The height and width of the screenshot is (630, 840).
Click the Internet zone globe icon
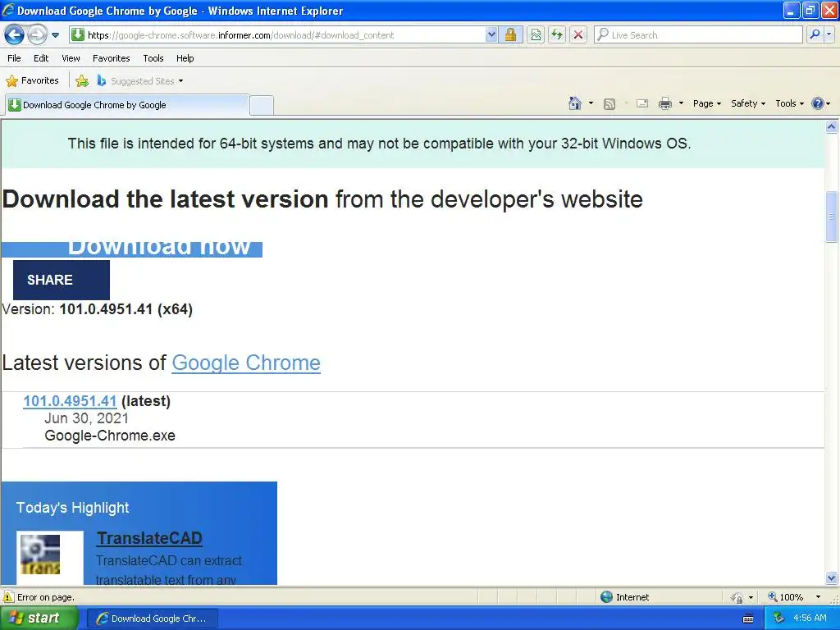tap(606, 597)
